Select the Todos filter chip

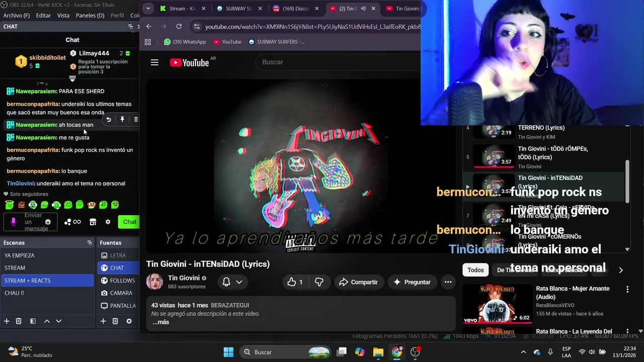point(475,270)
